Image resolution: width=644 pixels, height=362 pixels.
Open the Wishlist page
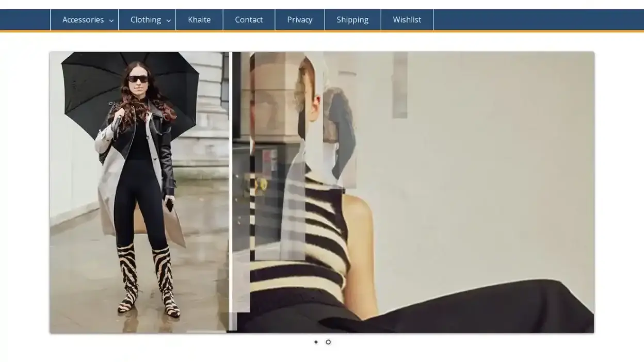[x=407, y=20]
